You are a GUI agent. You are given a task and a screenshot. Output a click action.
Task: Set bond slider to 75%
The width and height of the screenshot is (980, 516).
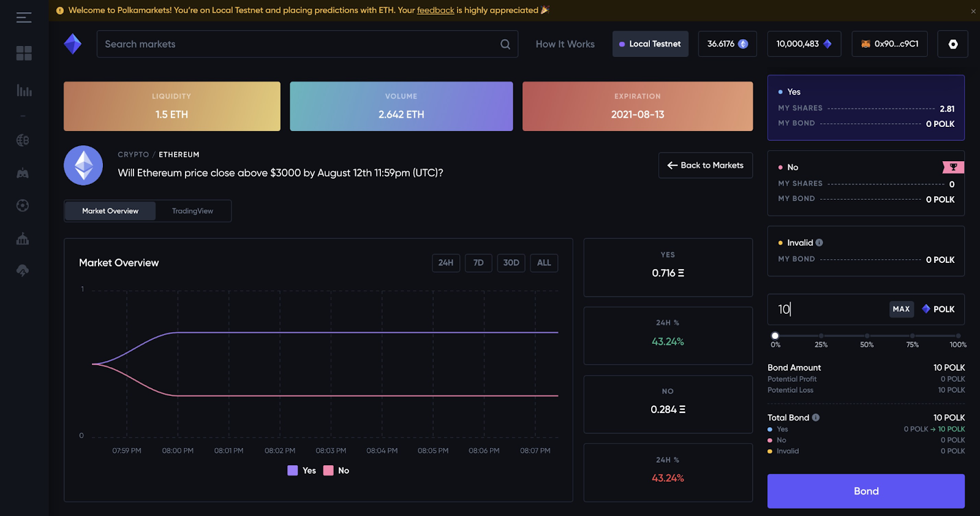[913, 336]
